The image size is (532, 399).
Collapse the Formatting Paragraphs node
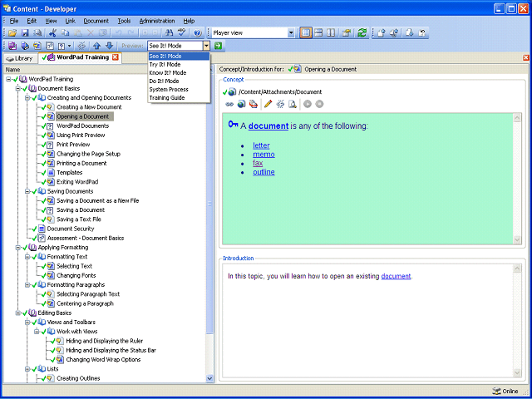pos(27,284)
